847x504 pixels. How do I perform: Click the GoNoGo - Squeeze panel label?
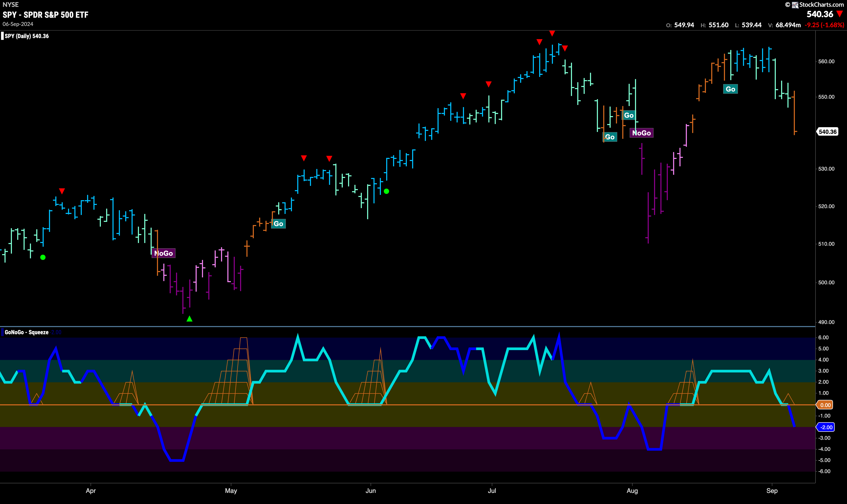26,332
